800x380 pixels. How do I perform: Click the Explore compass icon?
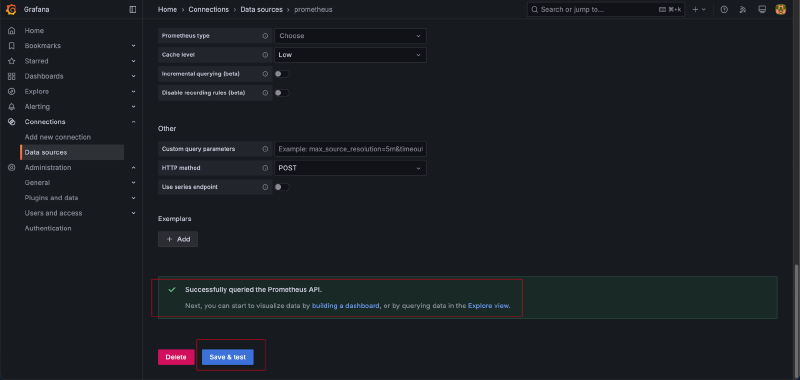(x=11, y=92)
